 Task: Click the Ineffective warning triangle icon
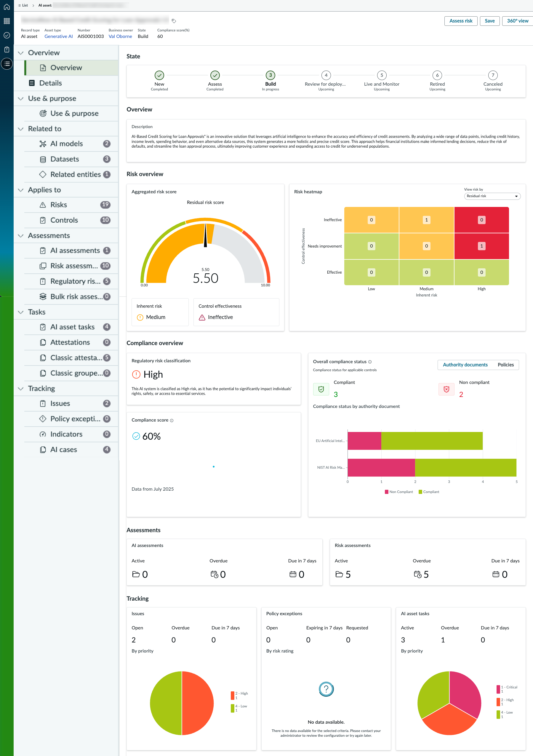click(202, 317)
